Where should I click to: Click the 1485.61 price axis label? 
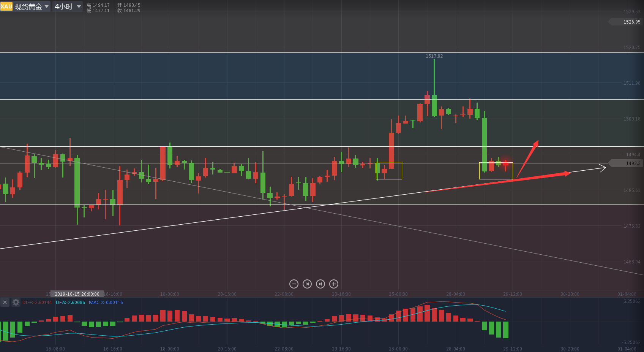632,190
